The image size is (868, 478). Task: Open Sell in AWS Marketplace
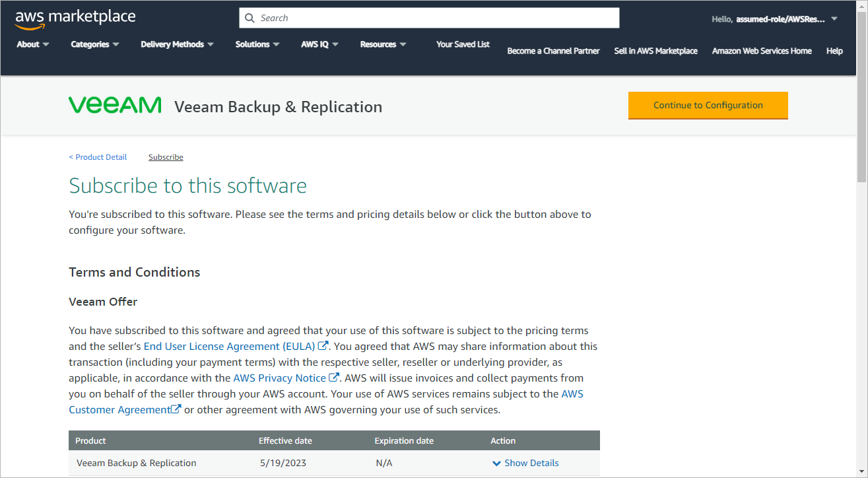655,51
